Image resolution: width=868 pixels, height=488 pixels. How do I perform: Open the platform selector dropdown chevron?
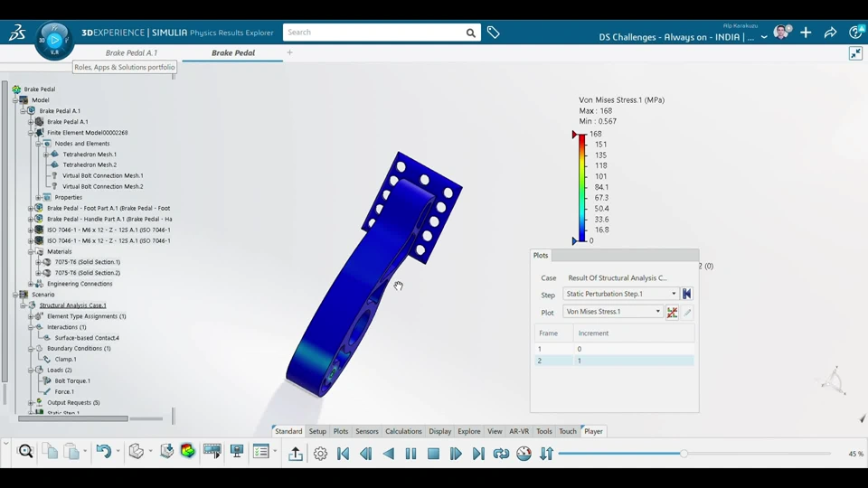point(764,37)
